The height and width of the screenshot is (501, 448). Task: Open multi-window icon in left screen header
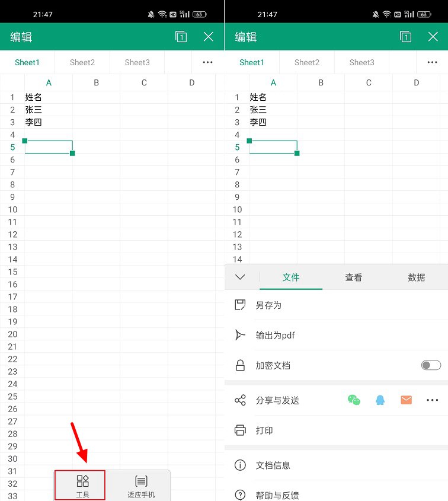pyautogui.click(x=181, y=37)
